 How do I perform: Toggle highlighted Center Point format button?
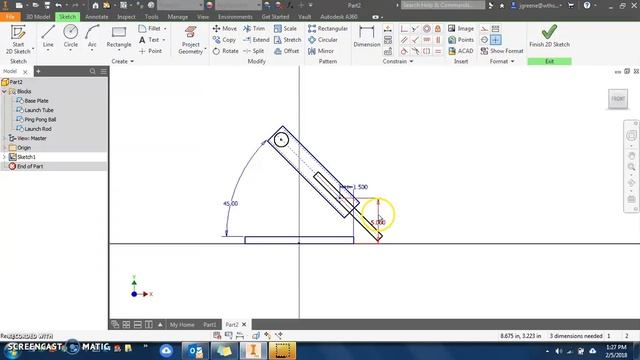(496, 40)
